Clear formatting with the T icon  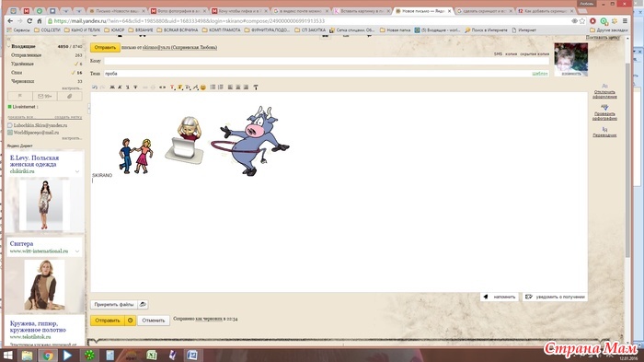click(256, 88)
